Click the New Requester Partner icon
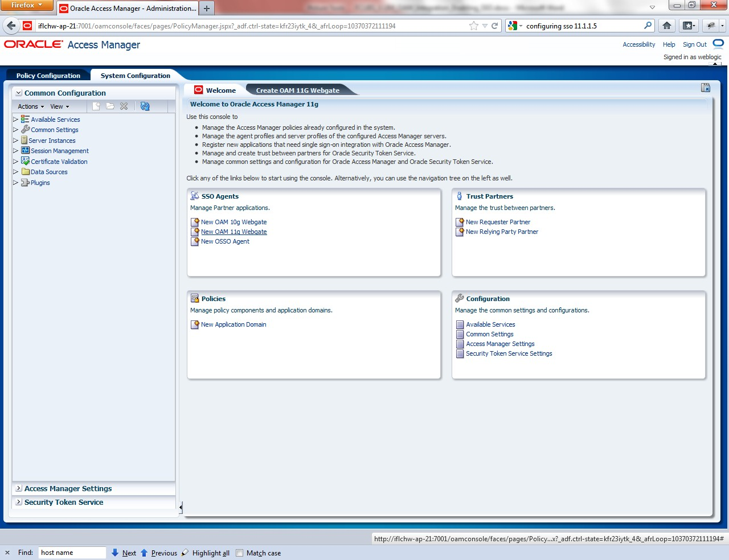Viewport: 729px width, 560px height. [460, 222]
